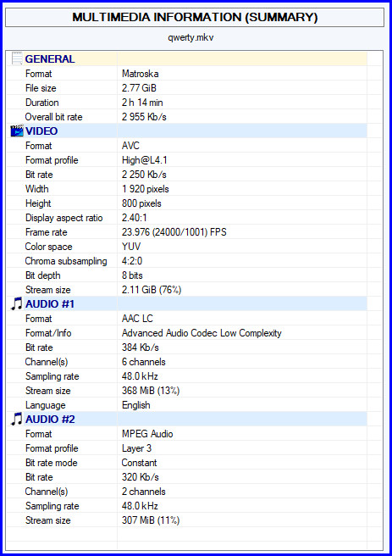Click the Overall bit rate label
Viewport: 392px width, 556px height.
click(x=54, y=117)
